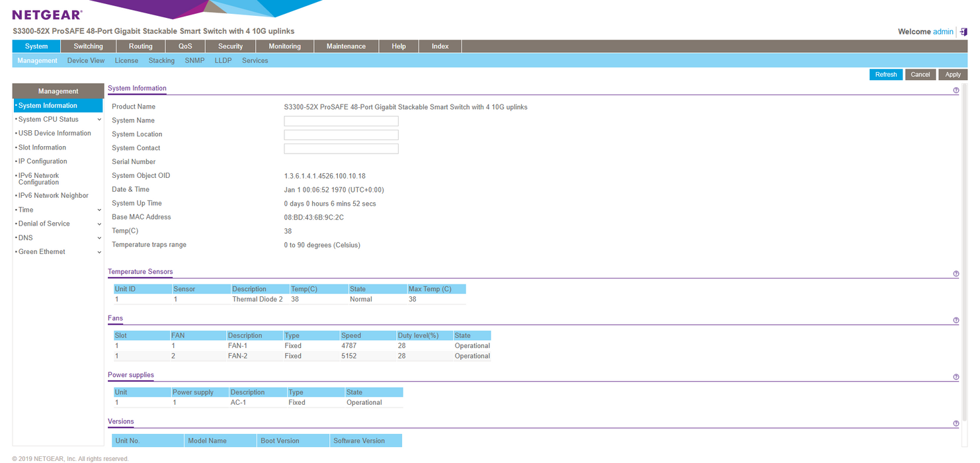This screenshot has height=463, width=980.
Task: Select the Management submenu
Action: 37,61
